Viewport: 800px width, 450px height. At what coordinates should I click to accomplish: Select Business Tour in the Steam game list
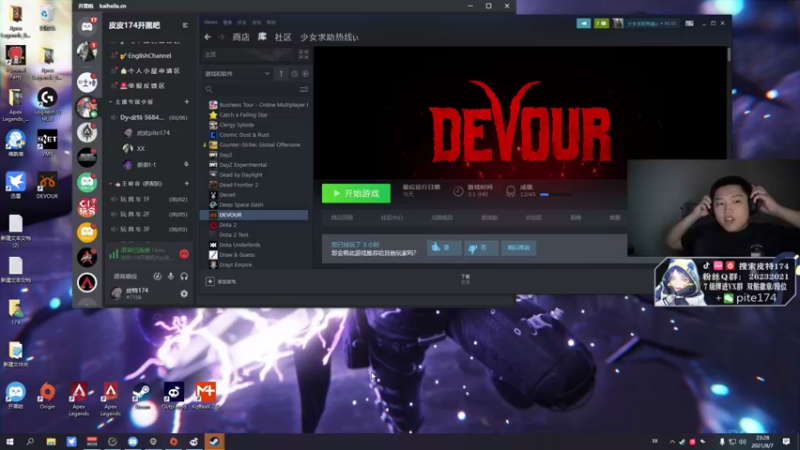(258, 105)
